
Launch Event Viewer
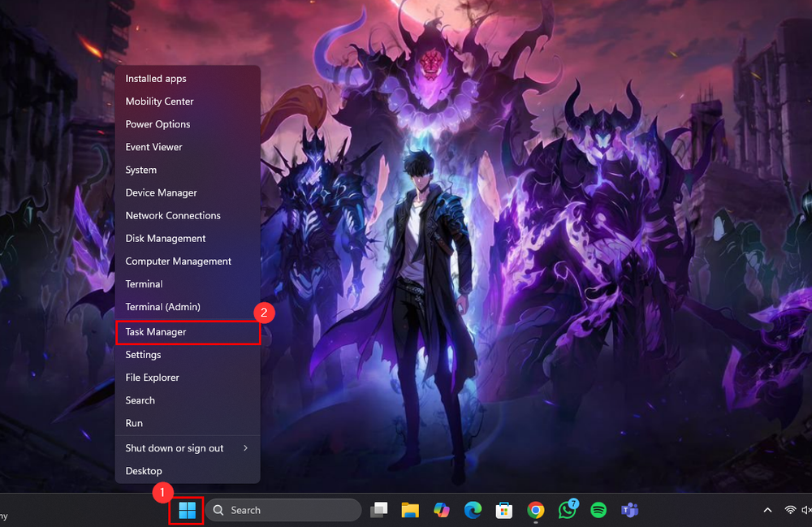click(153, 147)
